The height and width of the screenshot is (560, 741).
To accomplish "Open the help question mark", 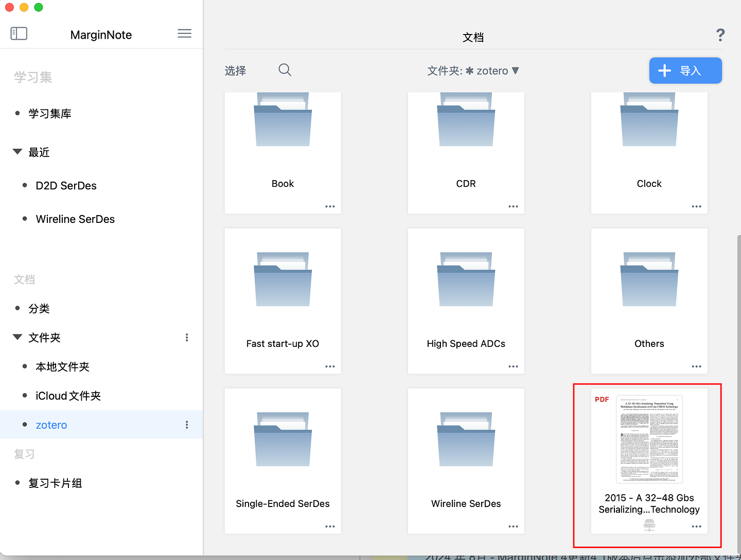I will [x=720, y=35].
